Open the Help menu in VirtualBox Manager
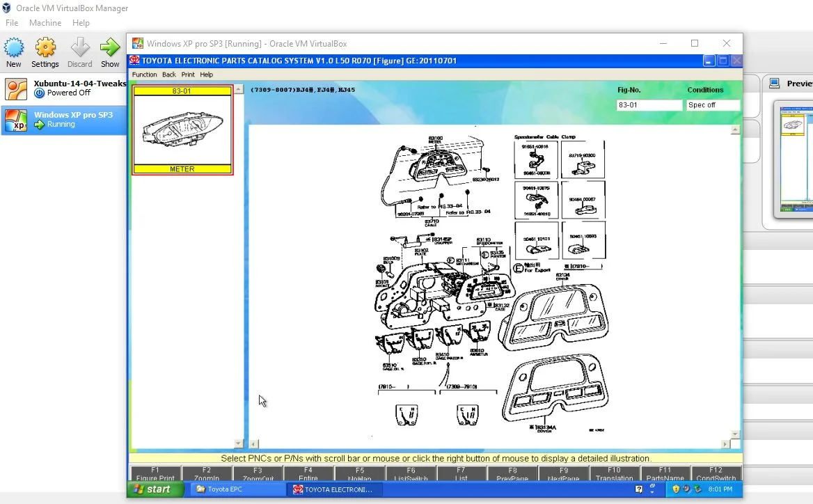The image size is (813, 504). 81,23
